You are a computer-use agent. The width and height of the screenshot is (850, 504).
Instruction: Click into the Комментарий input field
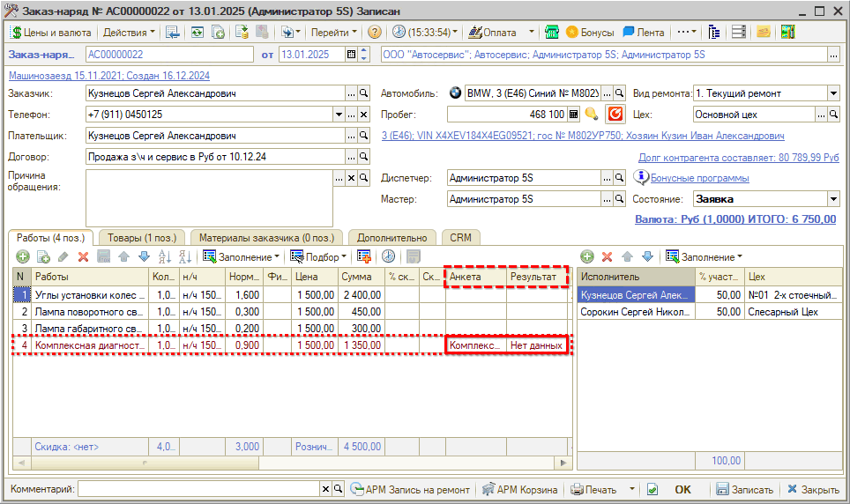coord(198,489)
